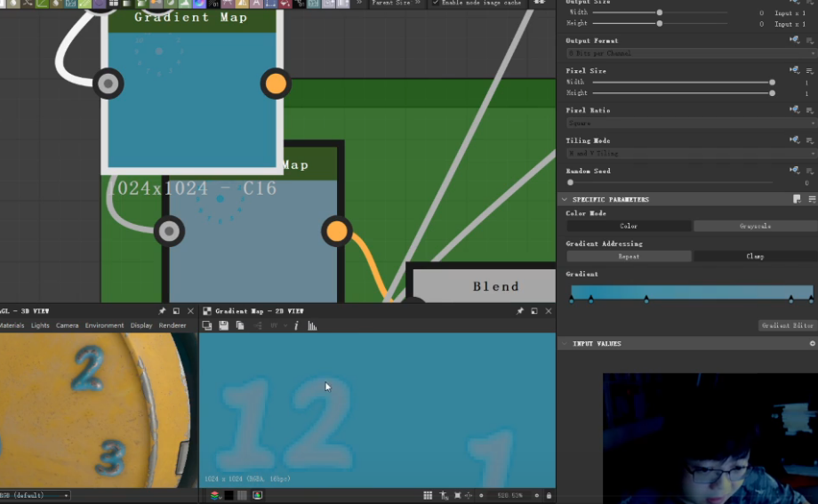Pin the 2D VIEW panel
The height and width of the screenshot is (504, 818).
tap(519, 311)
